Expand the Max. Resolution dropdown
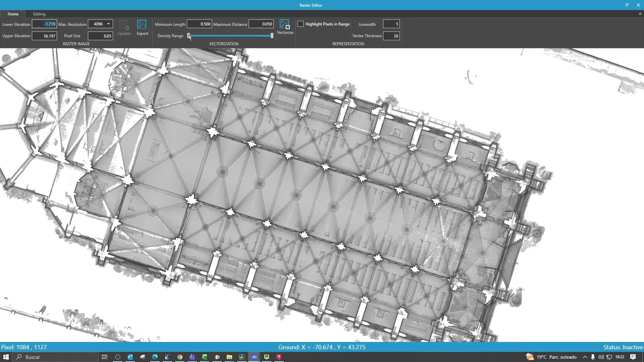This screenshot has width=644, height=362. (108, 24)
